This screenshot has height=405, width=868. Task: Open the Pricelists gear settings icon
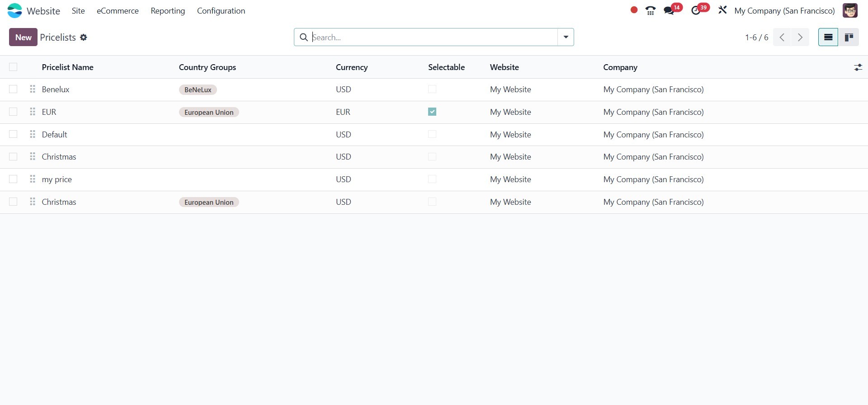[x=84, y=38]
